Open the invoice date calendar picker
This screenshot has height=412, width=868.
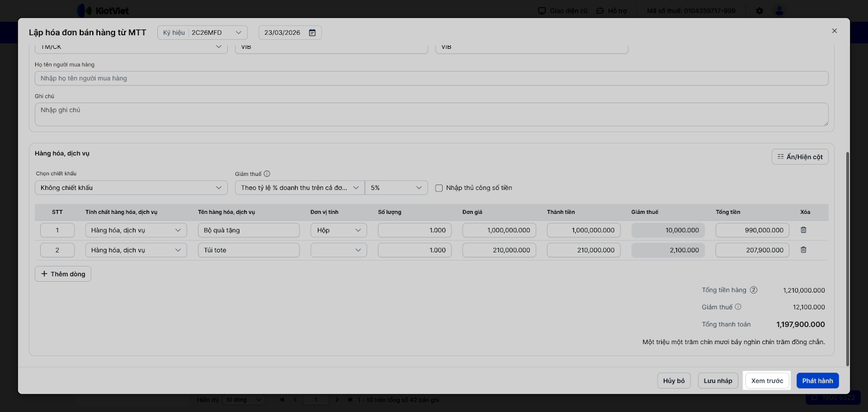[312, 33]
